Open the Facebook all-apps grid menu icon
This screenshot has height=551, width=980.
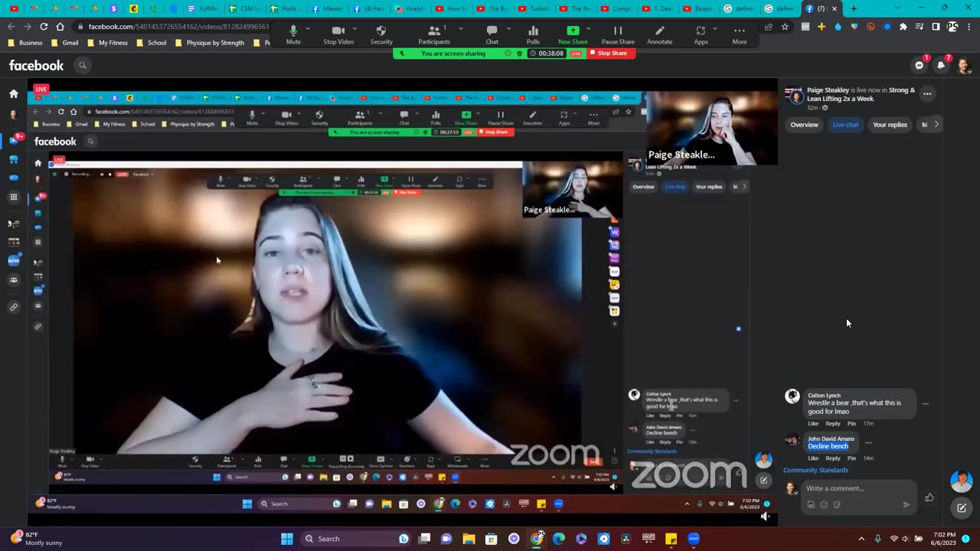[x=14, y=197]
